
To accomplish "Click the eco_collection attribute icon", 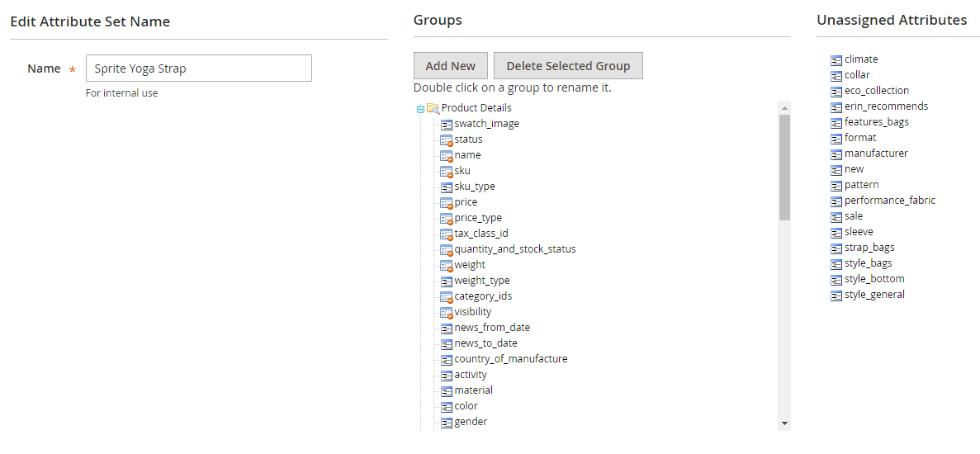I will click(x=836, y=91).
